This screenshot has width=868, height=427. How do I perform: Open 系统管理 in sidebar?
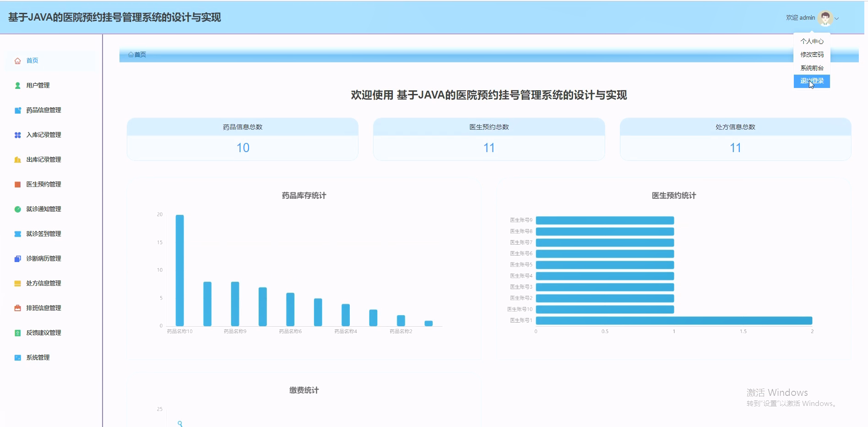pyautogui.click(x=50, y=358)
